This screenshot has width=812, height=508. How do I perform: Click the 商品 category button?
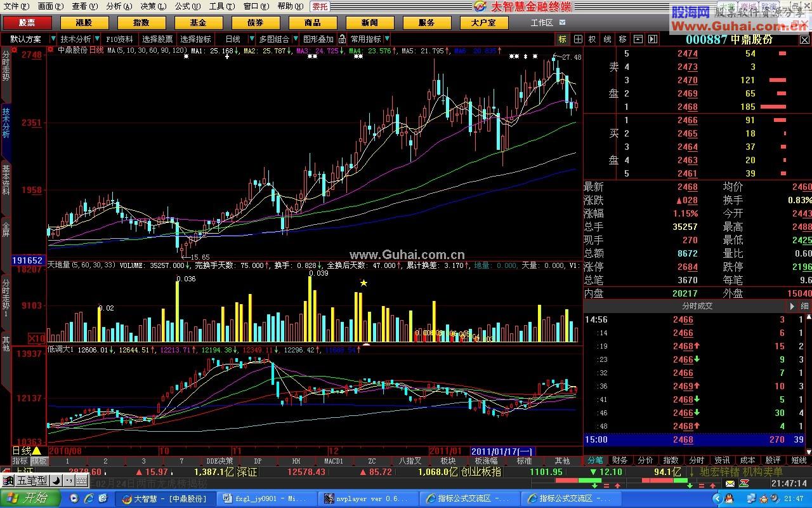point(313,22)
